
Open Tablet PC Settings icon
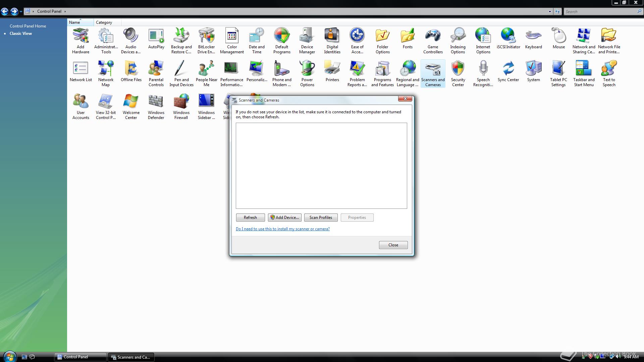(x=558, y=73)
